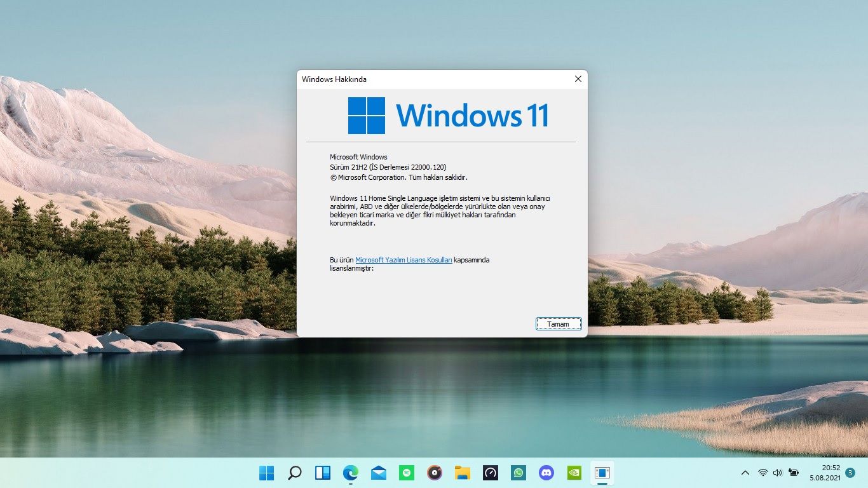Screen dimensions: 868x488
Task: Open the Microsoft Yazılım Lisans Koşulları link
Action: point(403,260)
